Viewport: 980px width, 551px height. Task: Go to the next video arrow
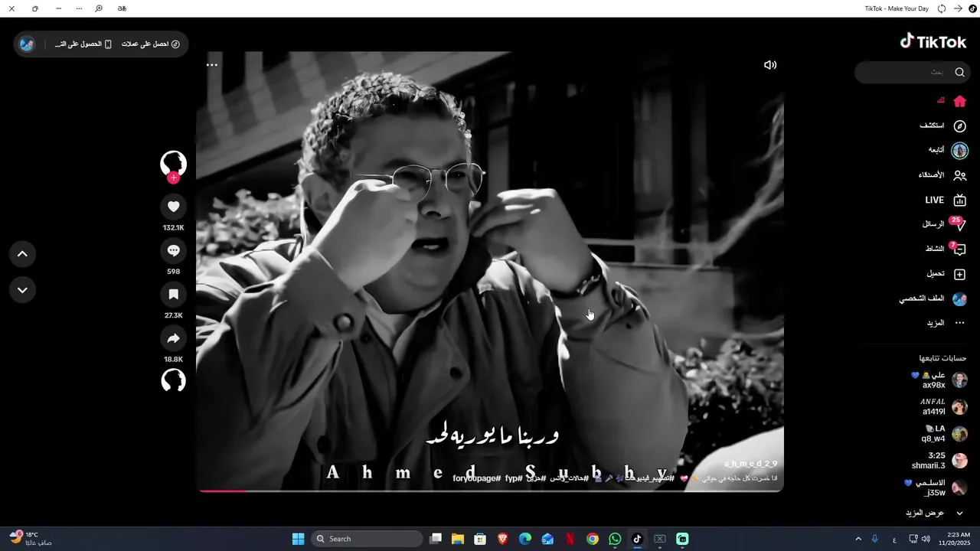(22, 290)
